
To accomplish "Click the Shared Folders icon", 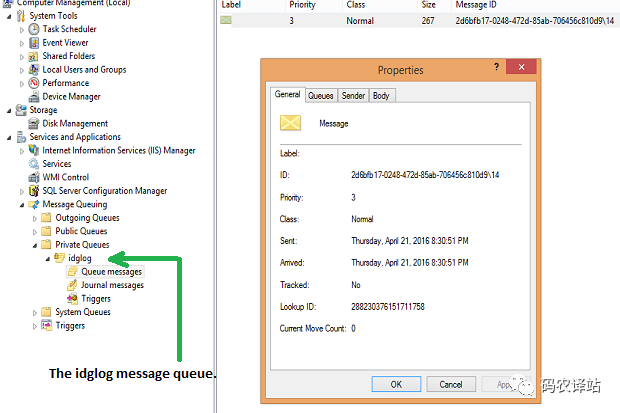I will pos(34,57).
